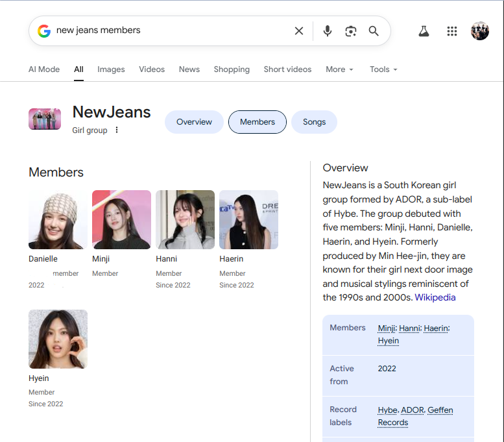Click the Google logo in search bar
504x442 pixels.
[x=44, y=31]
